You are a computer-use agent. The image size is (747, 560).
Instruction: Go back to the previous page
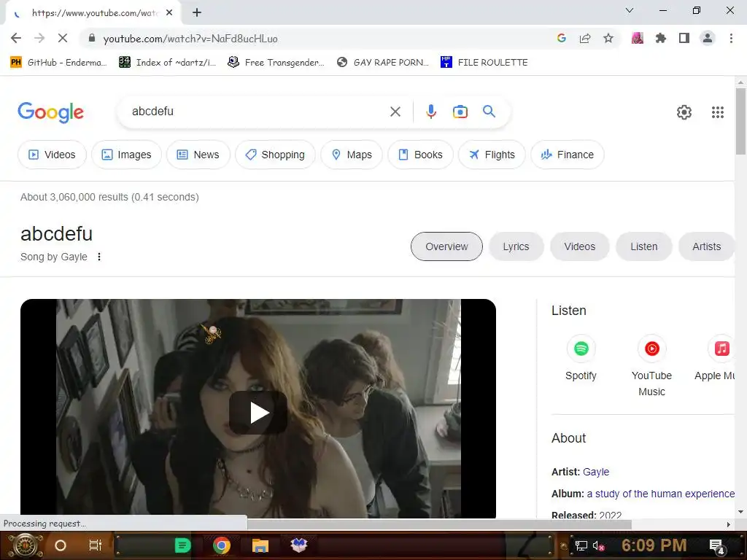point(16,38)
